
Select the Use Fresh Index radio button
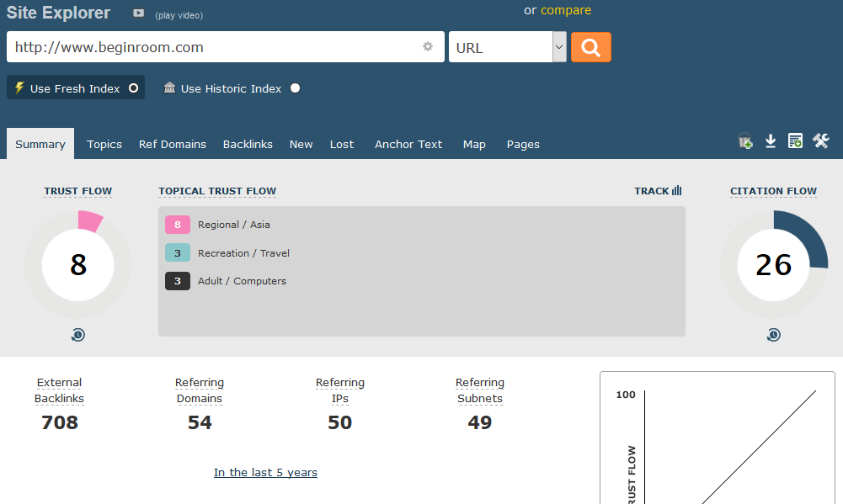coord(133,88)
